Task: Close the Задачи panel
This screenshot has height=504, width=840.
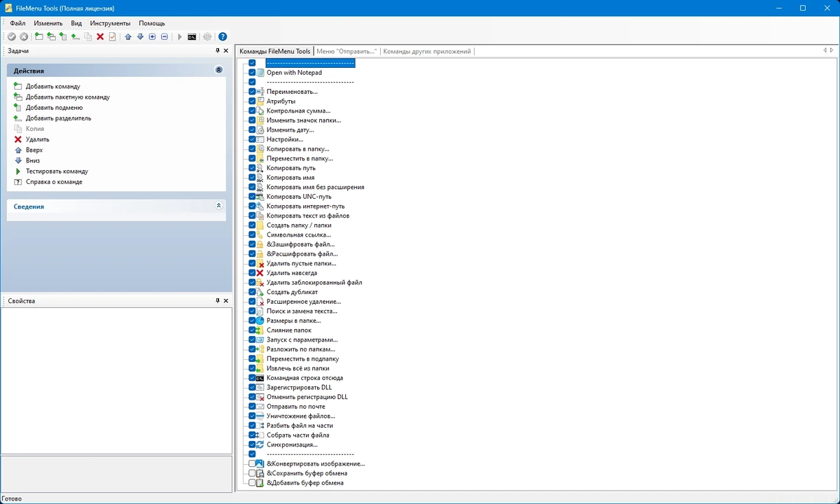Action: pyautogui.click(x=225, y=51)
